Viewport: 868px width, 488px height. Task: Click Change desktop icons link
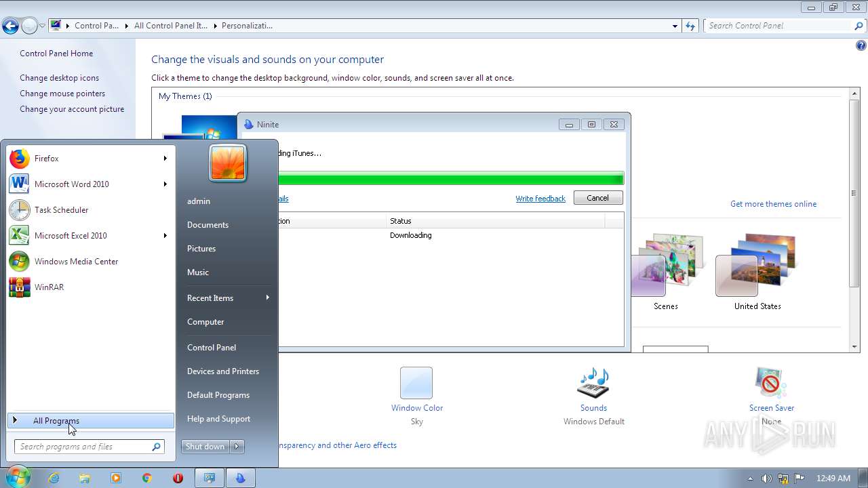pos(59,78)
